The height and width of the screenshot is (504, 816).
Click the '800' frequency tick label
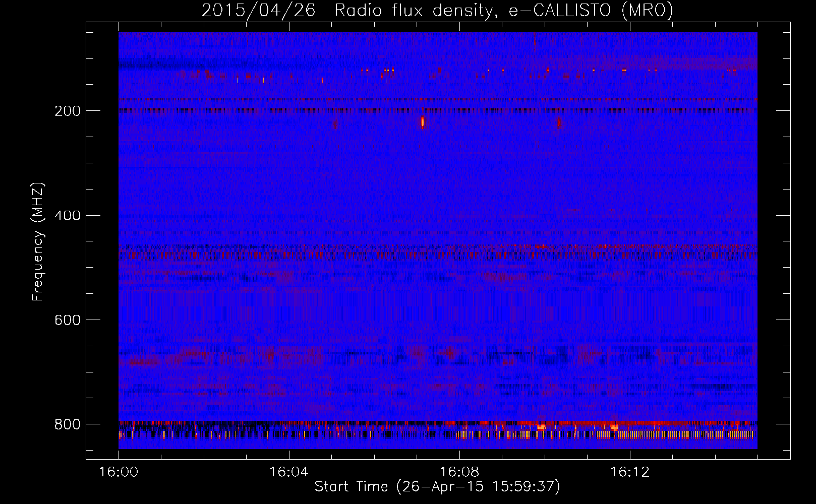coord(68,424)
